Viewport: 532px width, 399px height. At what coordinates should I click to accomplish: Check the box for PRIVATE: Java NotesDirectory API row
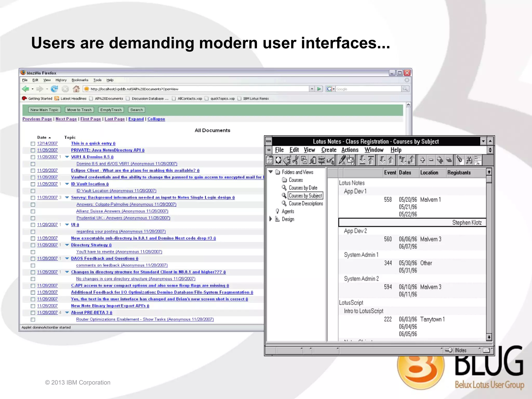tap(33, 150)
